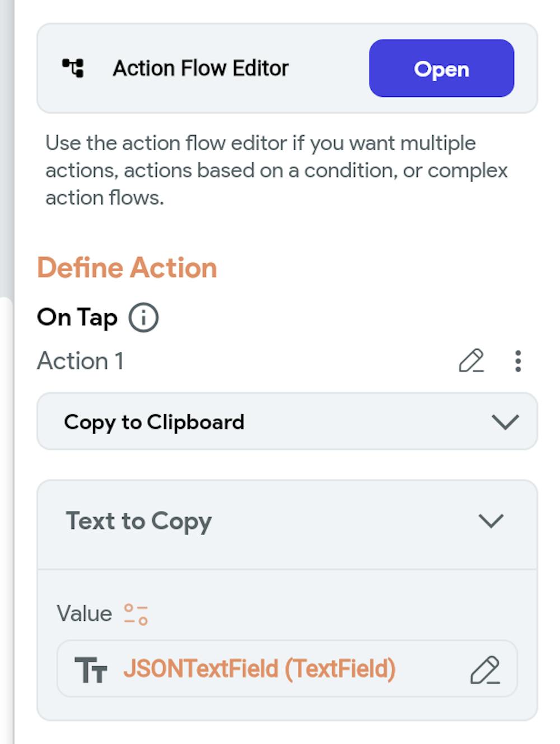Viewport: 560px width, 744px height.
Task: Open the Action Flow Editor
Action: pos(441,68)
